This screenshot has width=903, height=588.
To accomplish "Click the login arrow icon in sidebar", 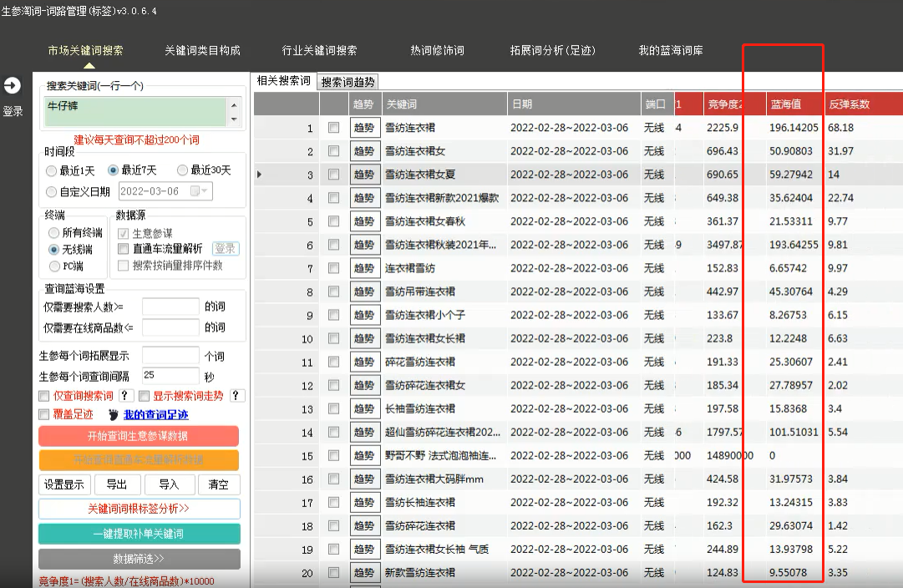I will [x=12, y=86].
